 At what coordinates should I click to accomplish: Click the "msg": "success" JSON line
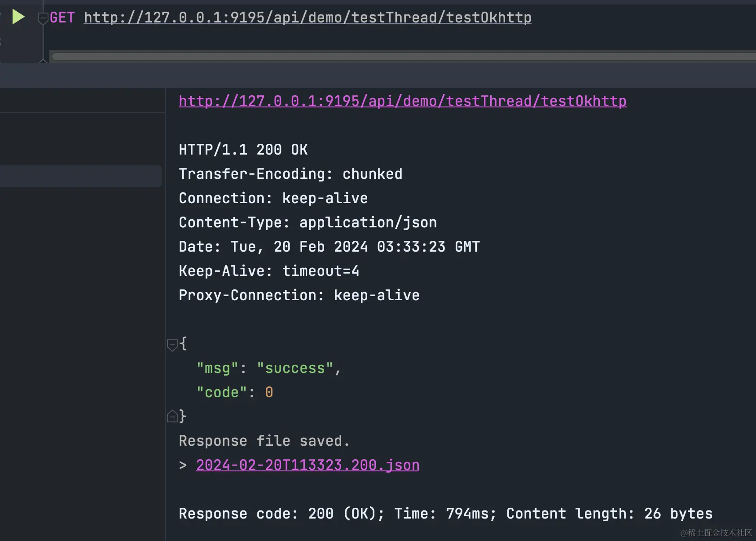269,368
